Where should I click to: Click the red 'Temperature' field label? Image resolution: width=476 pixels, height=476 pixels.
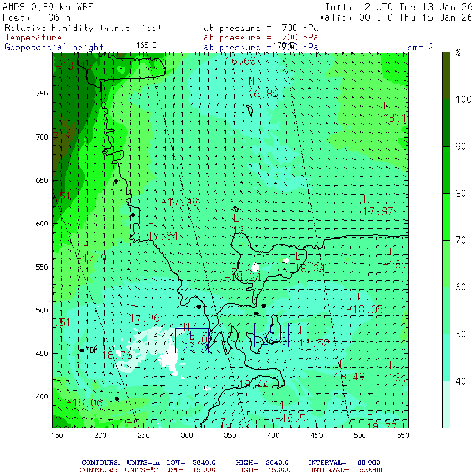coord(33,38)
